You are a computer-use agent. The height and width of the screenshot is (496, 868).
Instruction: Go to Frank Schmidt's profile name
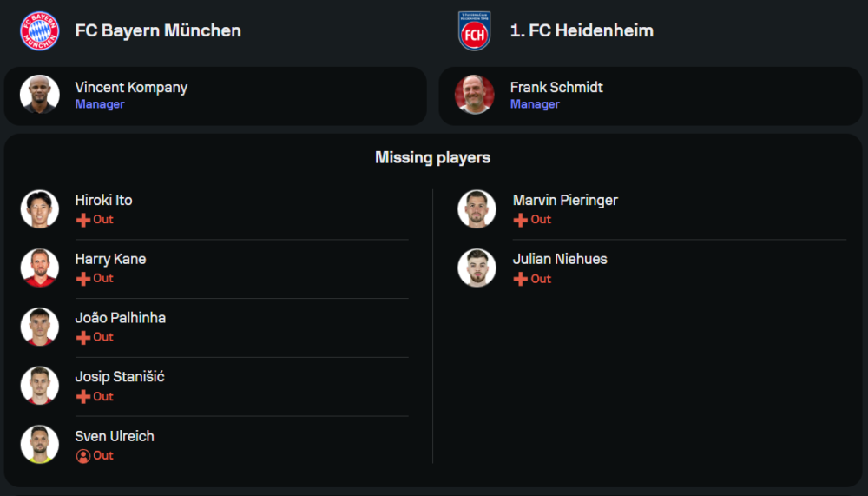pyautogui.click(x=556, y=87)
